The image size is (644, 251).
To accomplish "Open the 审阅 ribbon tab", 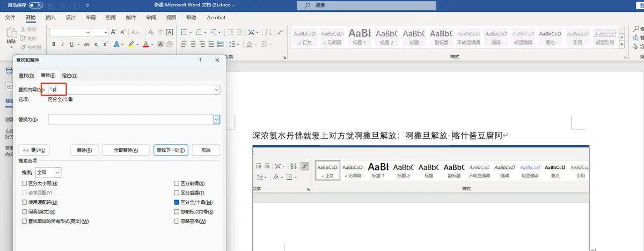I will pyautogui.click(x=151, y=17).
